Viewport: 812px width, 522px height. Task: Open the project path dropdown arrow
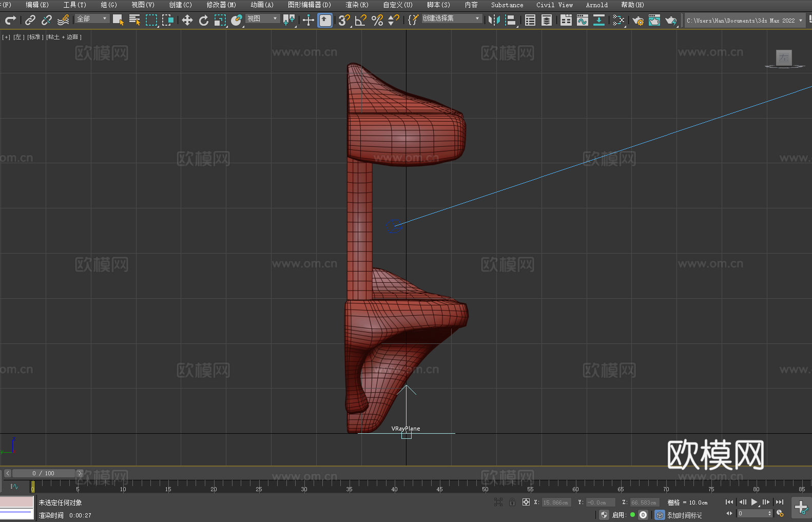tap(801, 21)
